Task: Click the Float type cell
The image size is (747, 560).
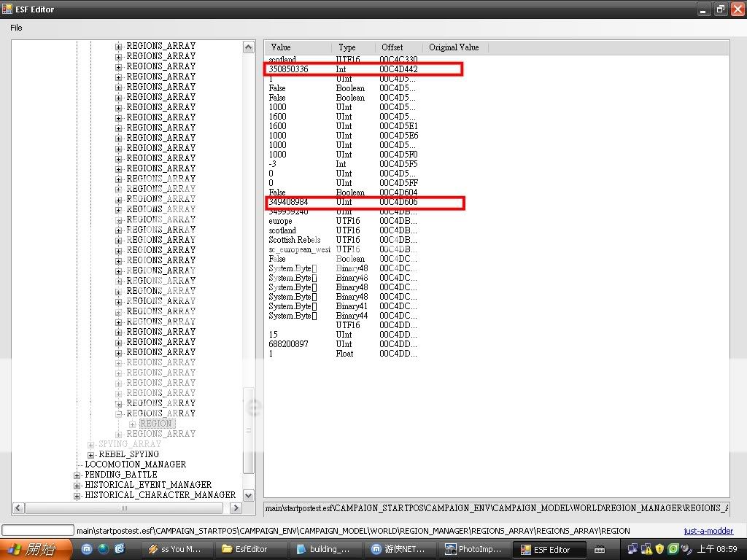Action: pos(344,354)
